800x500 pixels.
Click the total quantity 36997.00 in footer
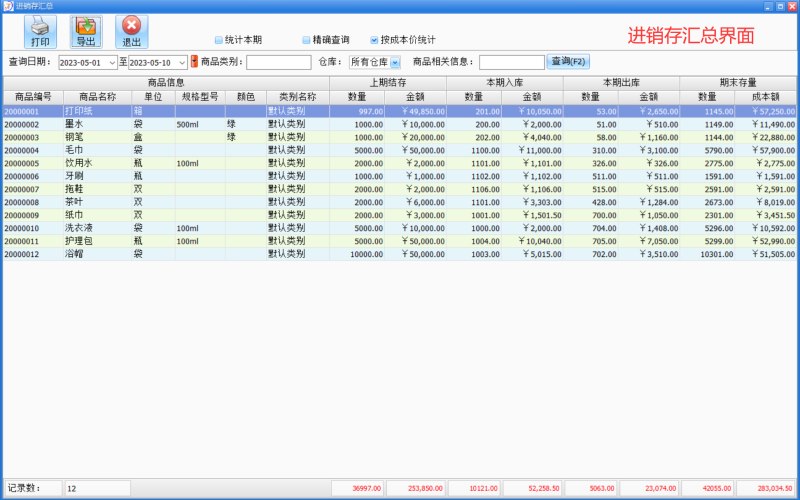pos(358,488)
